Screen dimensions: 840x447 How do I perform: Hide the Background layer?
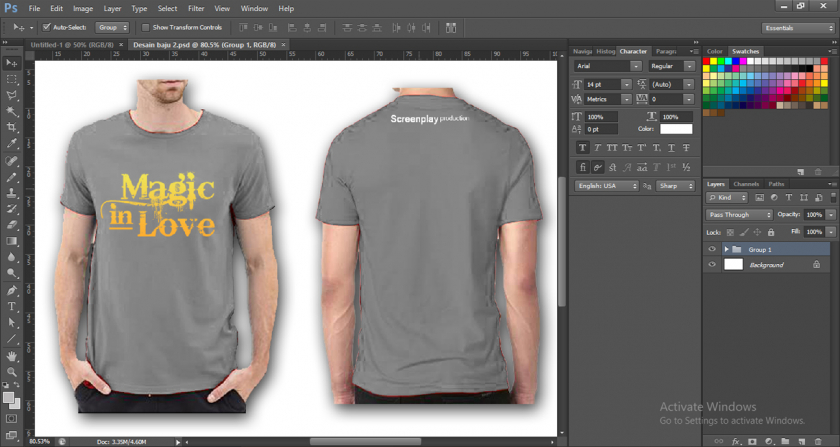click(x=712, y=264)
